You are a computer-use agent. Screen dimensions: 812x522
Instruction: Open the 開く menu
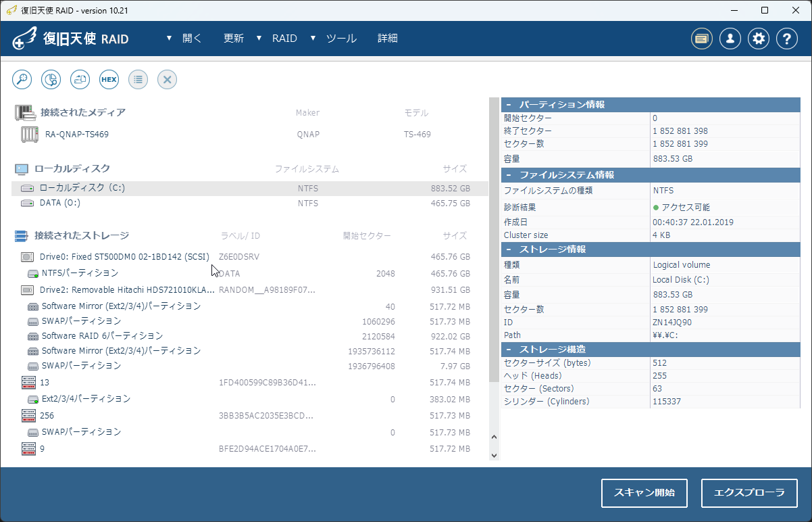coord(192,39)
